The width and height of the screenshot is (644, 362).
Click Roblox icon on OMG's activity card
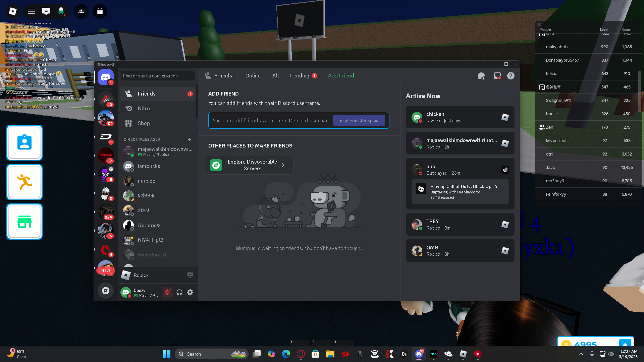coord(505,250)
